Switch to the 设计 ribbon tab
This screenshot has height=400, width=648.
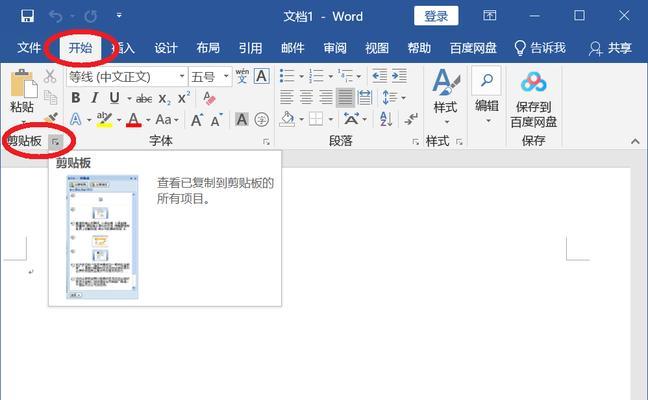(x=166, y=48)
